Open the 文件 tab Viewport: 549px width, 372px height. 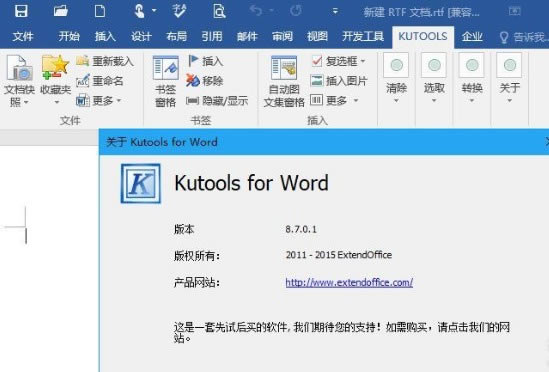coord(23,36)
